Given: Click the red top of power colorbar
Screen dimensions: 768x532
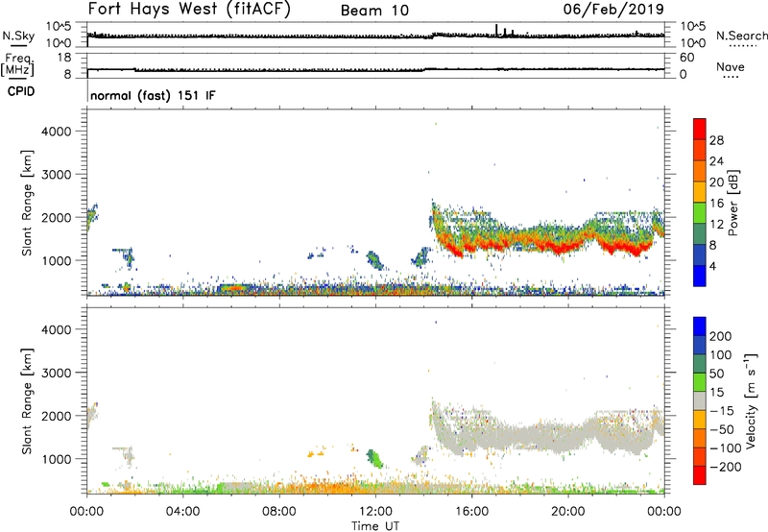Looking at the screenshot, I should point(700,129).
